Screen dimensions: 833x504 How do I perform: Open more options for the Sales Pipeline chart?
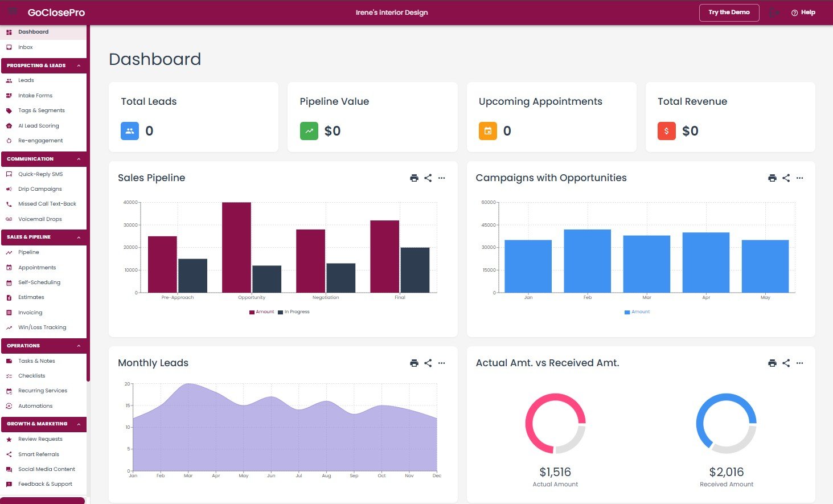pyautogui.click(x=442, y=178)
